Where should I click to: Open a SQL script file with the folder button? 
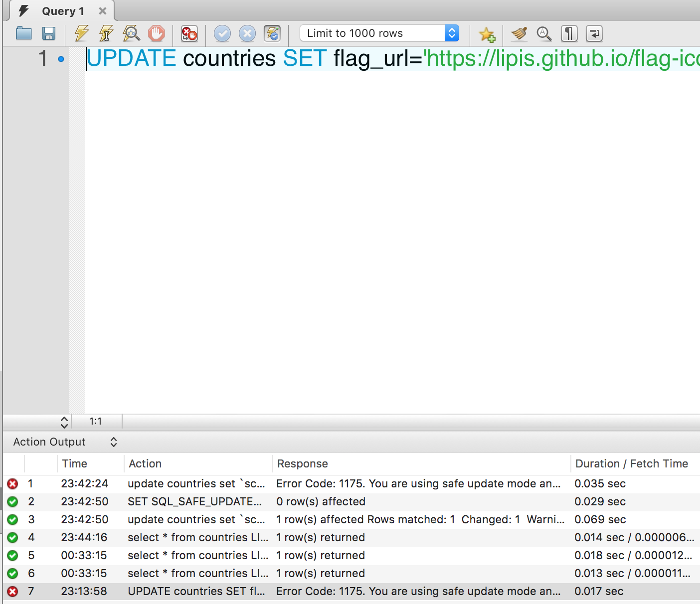24,33
